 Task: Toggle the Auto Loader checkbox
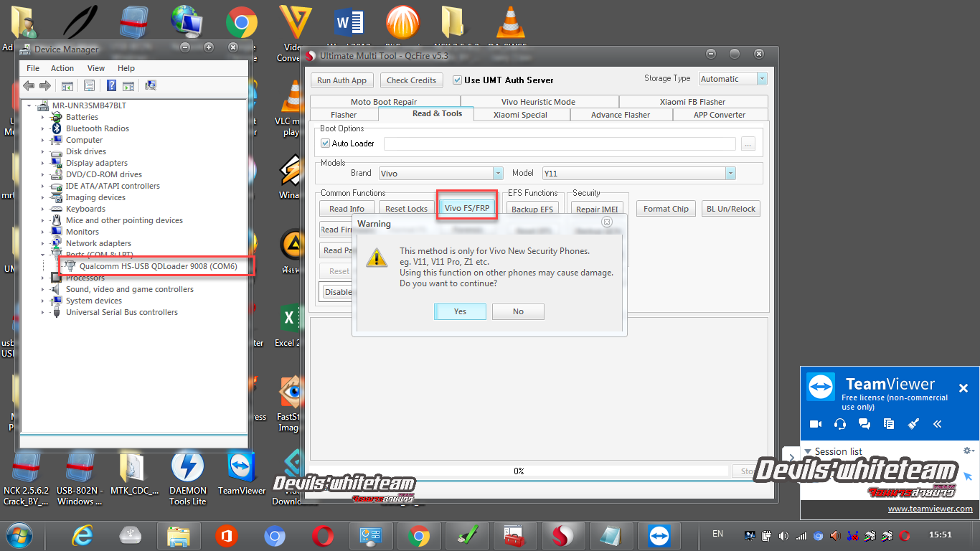pos(326,143)
